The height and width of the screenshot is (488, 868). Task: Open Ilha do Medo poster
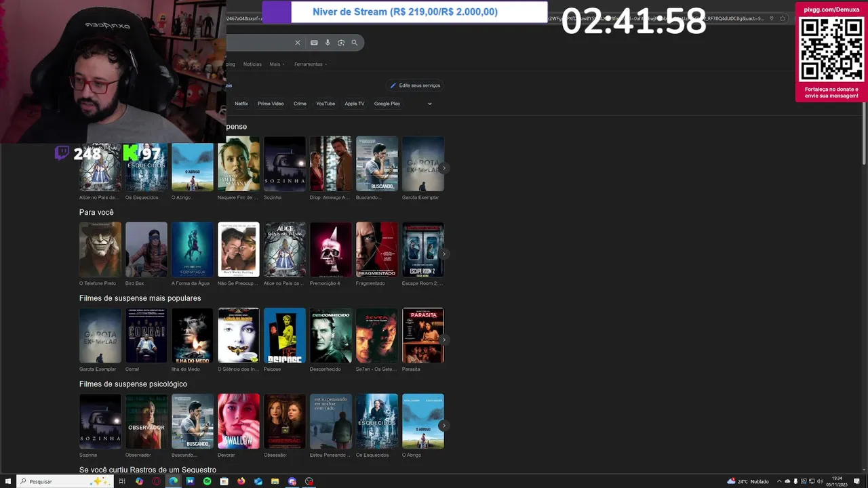click(x=193, y=335)
